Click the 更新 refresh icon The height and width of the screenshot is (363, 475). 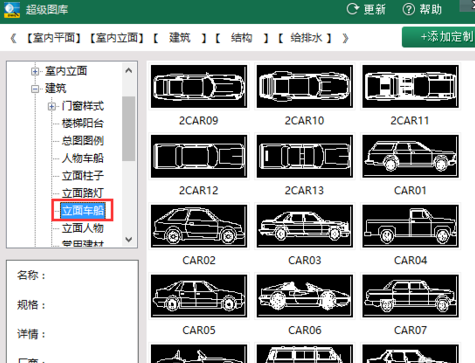tap(352, 9)
